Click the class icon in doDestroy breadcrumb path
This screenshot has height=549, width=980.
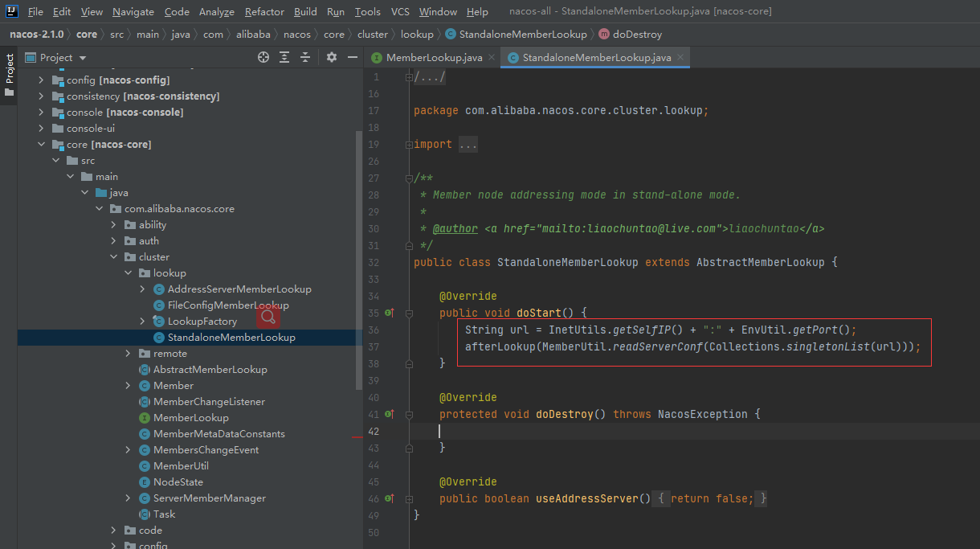[451, 35]
